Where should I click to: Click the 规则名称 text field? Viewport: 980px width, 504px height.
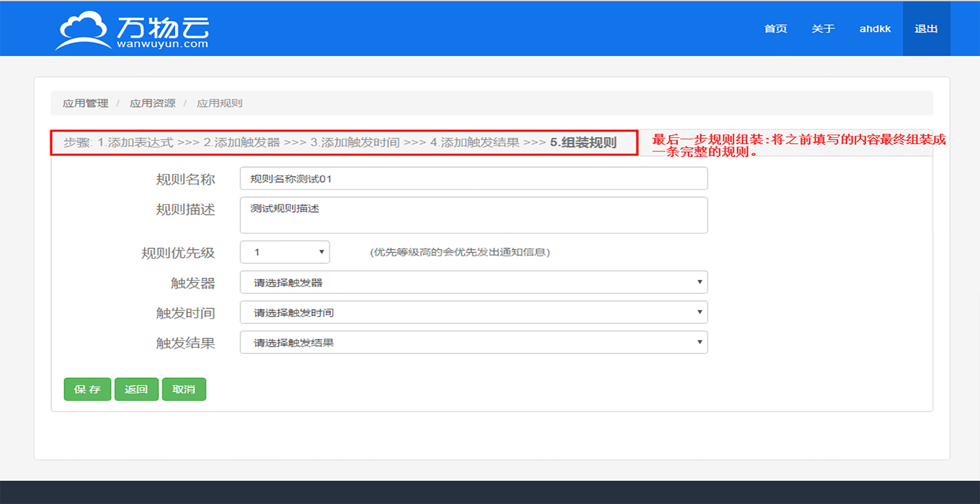pyautogui.click(x=473, y=179)
